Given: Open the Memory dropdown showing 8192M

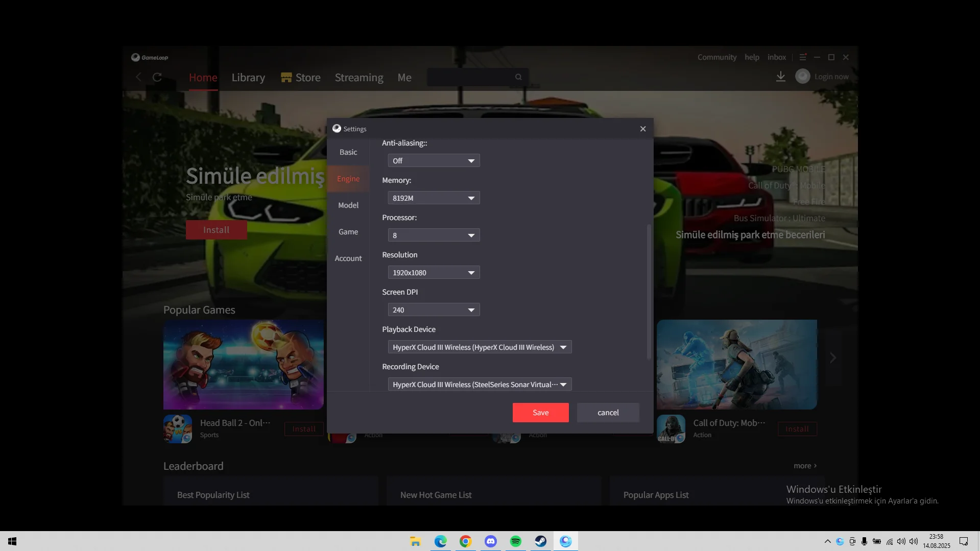Looking at the screenshot, I should [434, 198].
